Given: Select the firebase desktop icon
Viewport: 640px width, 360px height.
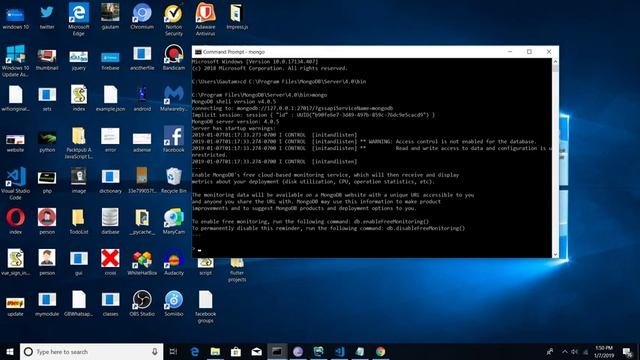Looking at the screenshot, I should click(x=110, y=60).
